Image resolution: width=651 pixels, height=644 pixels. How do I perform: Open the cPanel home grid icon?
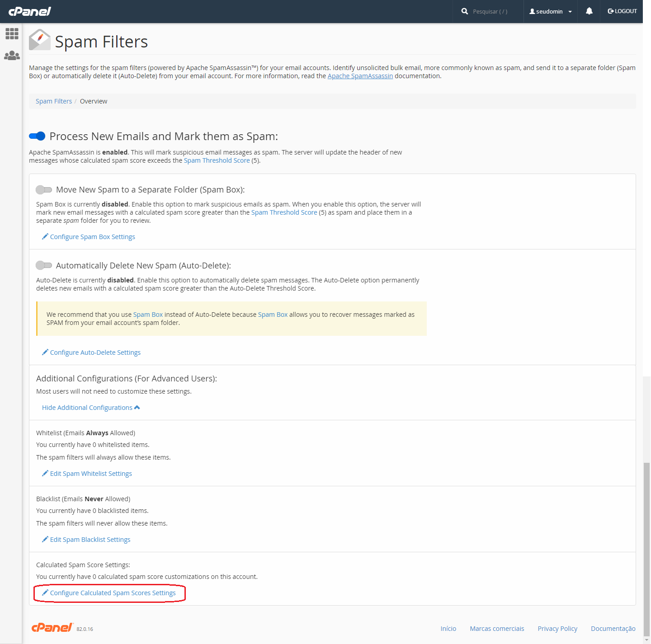(x=12, y=33)
